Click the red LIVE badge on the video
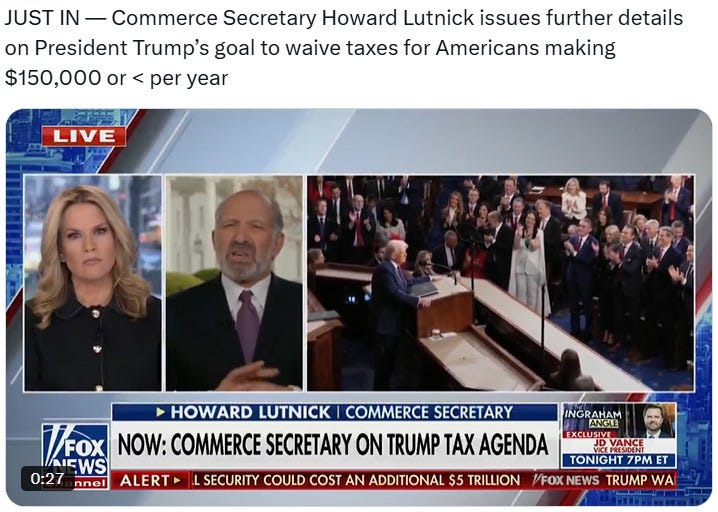Viewport: 718px width, 512px height. (x=84, y=136)
